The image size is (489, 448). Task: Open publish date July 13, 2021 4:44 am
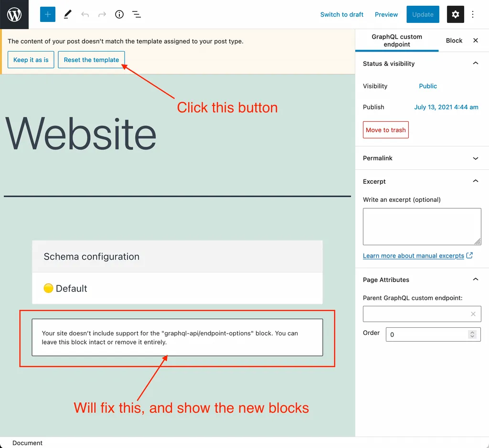pos(446,107)
